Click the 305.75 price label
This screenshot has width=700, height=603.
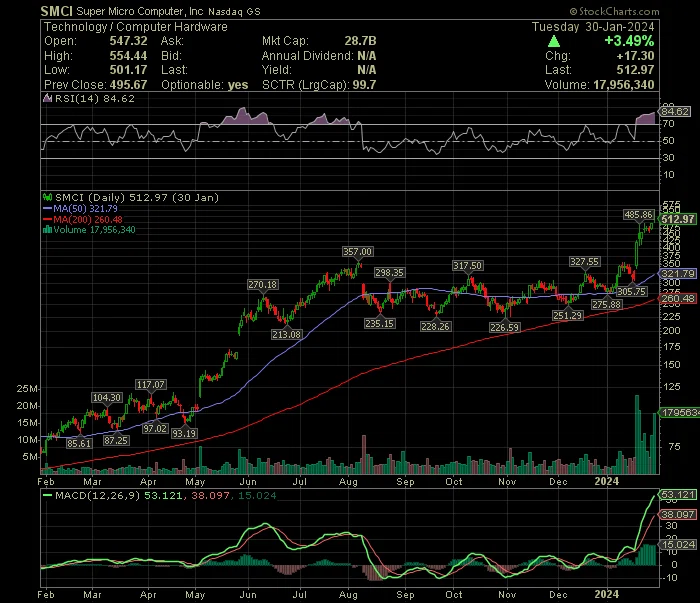(x=632, y=292)
